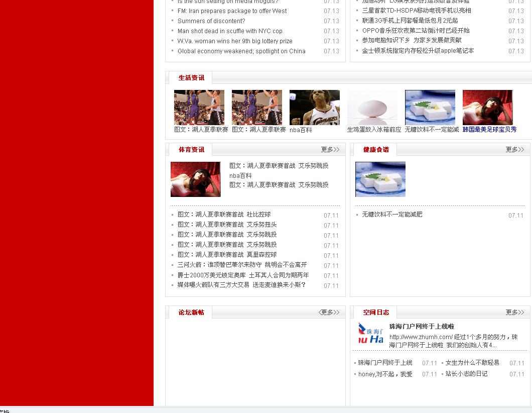Open 图文：湖人夏季联赛首战 艾乐努扭头
The height and width of the screenshot is (413, 532).
227,225
